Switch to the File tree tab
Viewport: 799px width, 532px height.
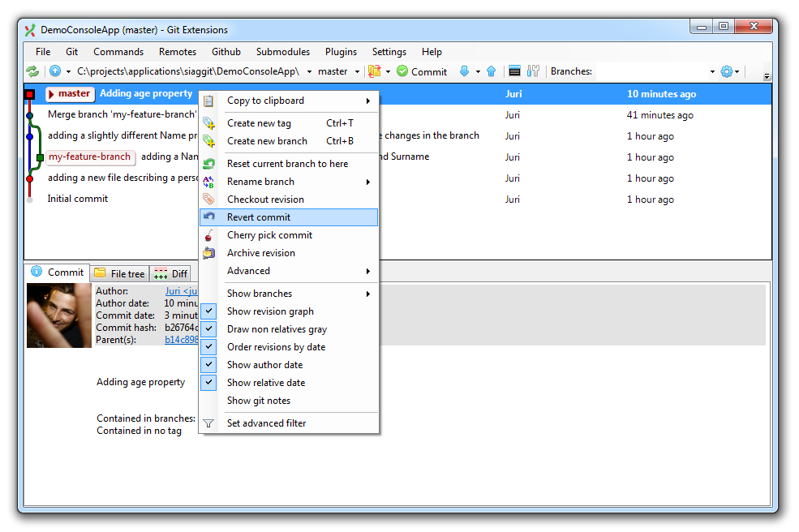(x=120, y=273)
